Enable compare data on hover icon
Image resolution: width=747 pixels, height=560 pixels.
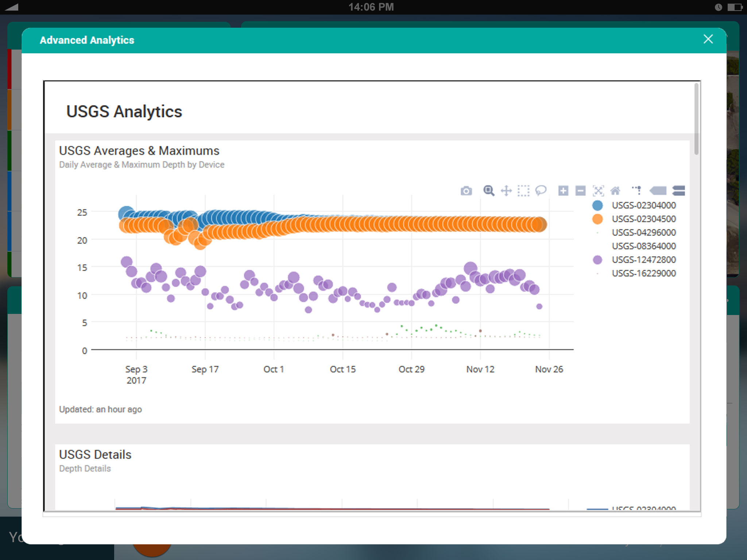tap(678, 191)
